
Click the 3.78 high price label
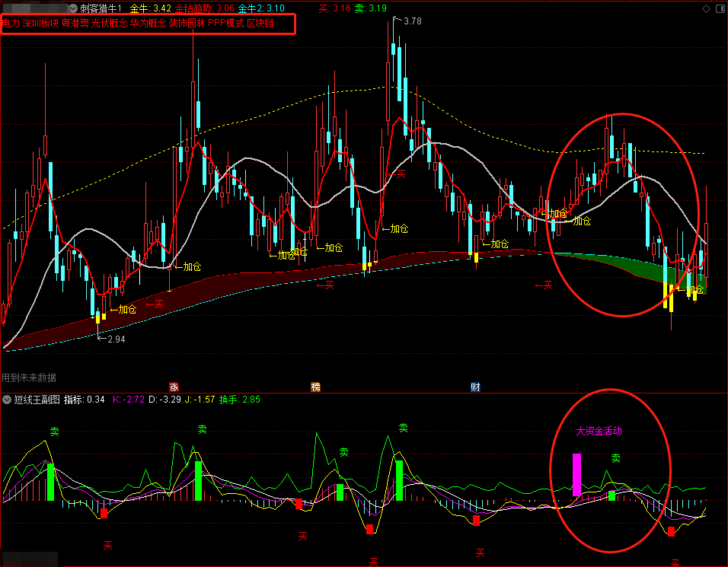411,21
